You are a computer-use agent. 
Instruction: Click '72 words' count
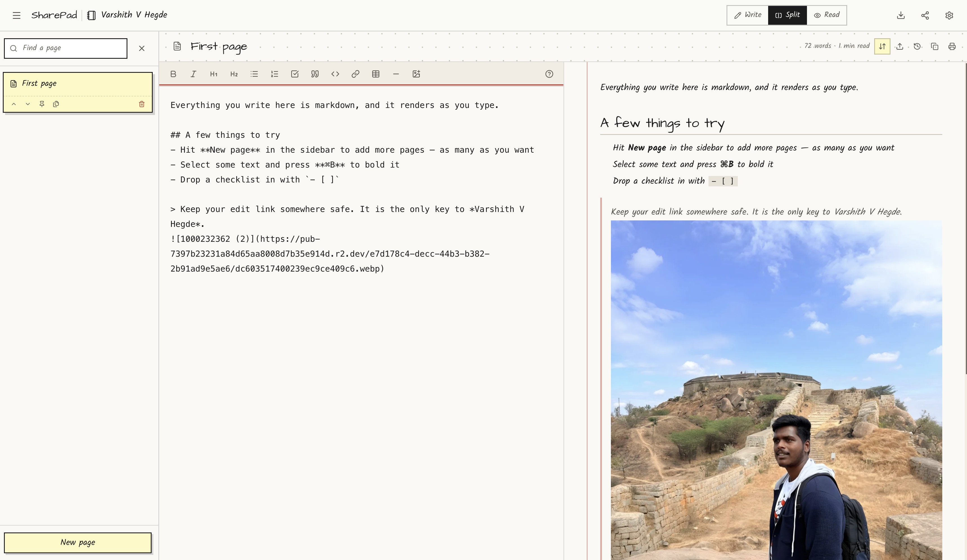tap(818, 46)
